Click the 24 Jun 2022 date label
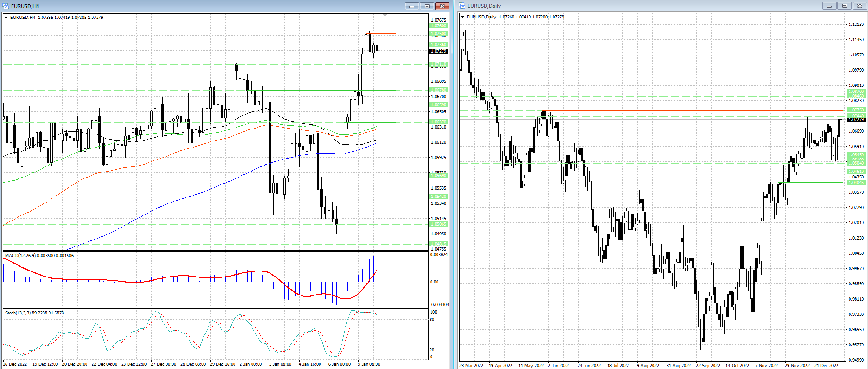The image size is (868, 369). 589,366
